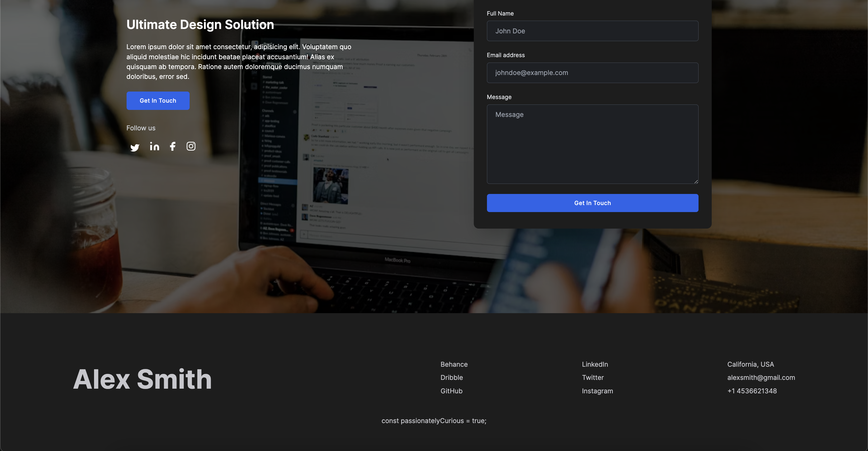
Task: Click the alexsmith@gmail.com email link
Action: (x=761, y=378)
